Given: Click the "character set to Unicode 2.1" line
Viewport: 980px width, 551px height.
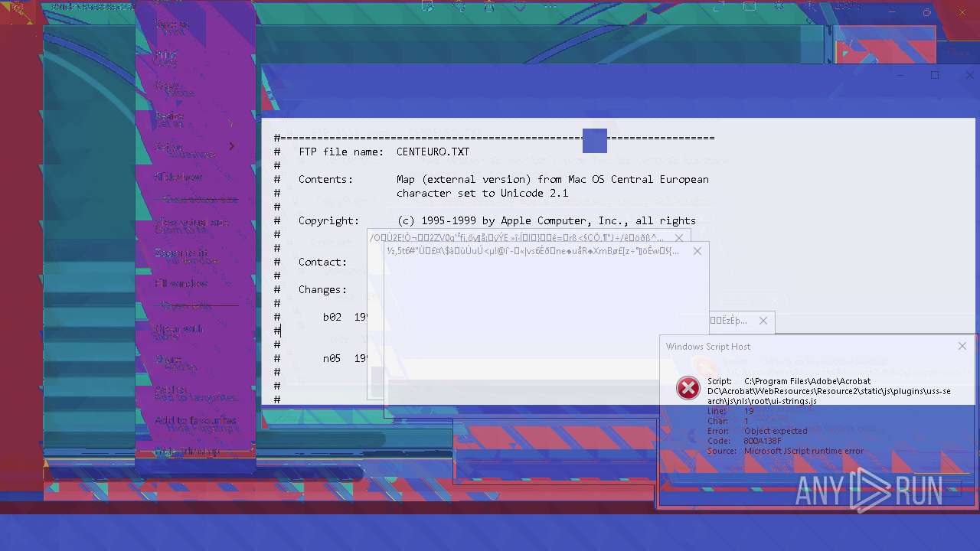Looking at the screenshot, I should pos(482,193).
